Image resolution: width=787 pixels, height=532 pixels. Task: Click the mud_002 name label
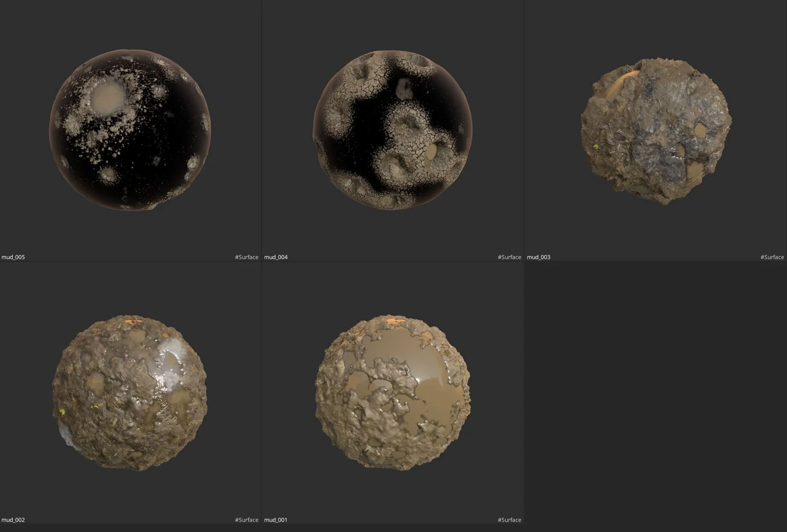(13, 520)
